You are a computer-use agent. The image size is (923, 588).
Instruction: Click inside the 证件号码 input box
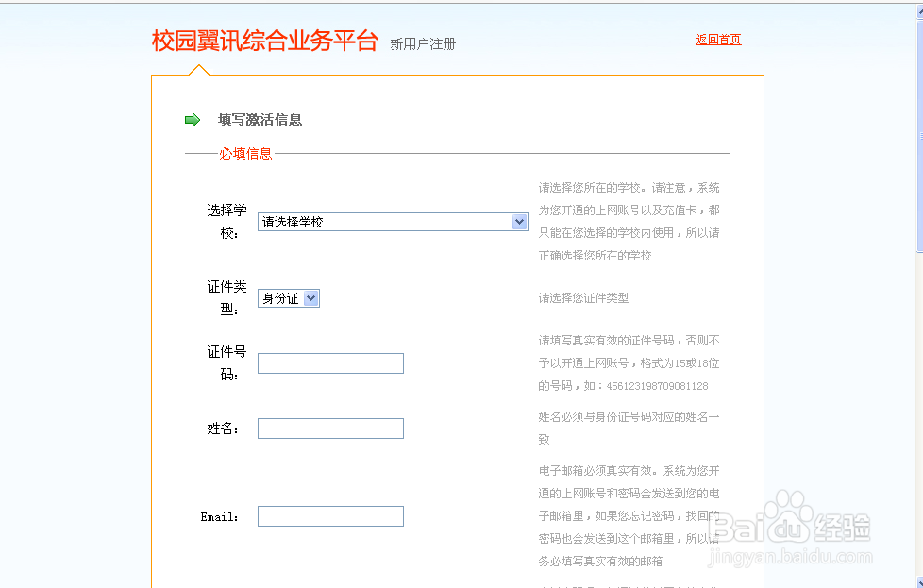point(330,362)
